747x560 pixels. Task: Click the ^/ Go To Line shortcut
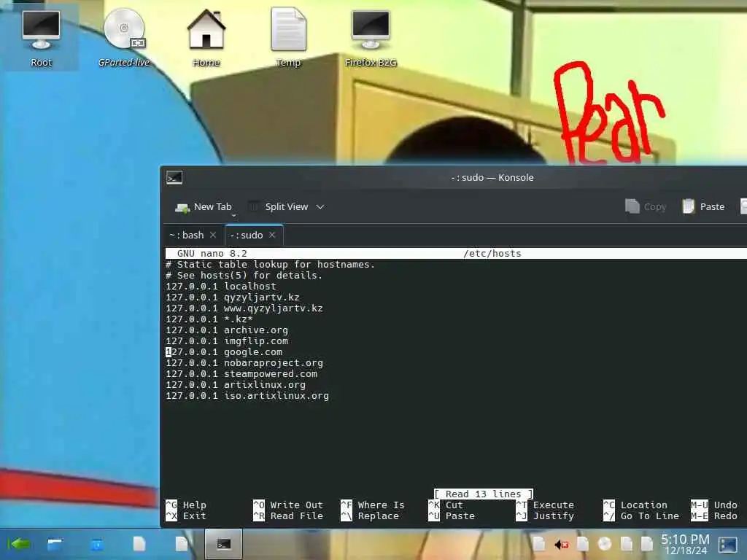pyautogui.click(x=641, y=516)
